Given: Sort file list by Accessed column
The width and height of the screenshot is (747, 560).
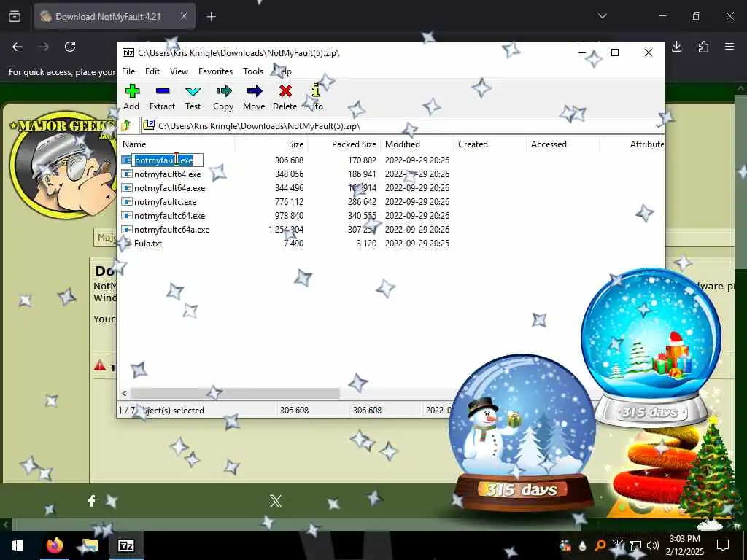Looking at the screenshot, I should (563, 144).
